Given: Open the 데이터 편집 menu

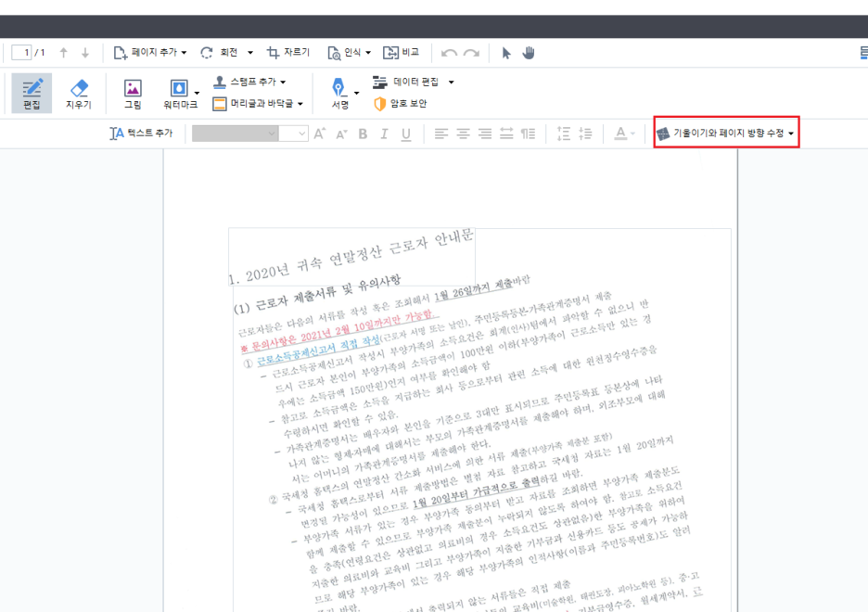Looking at the screenshot, I should tap(413, 82).
